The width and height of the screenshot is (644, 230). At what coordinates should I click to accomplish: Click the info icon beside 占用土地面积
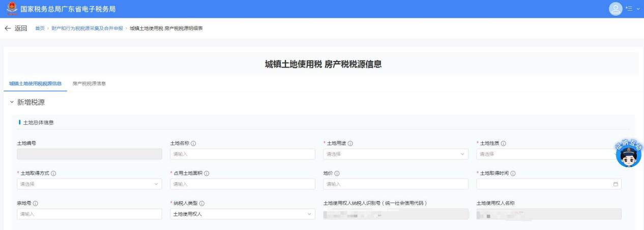point(207,174)
